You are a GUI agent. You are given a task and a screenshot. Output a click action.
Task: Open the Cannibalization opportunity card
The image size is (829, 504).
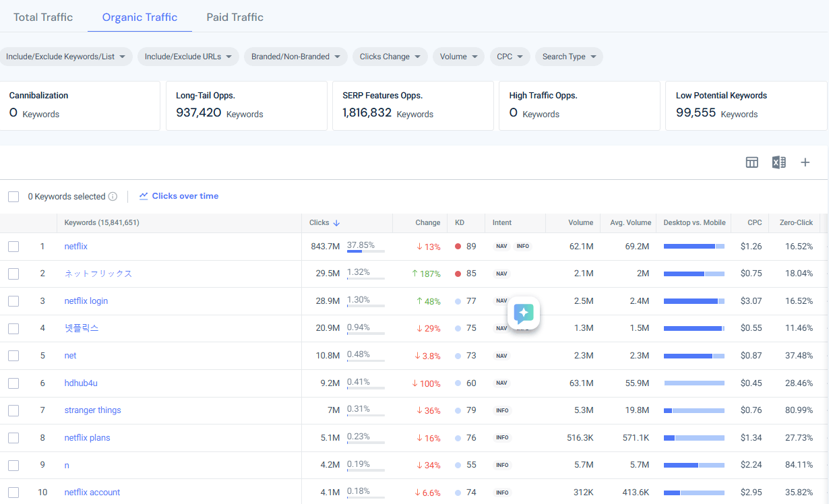tap(80, 106)
